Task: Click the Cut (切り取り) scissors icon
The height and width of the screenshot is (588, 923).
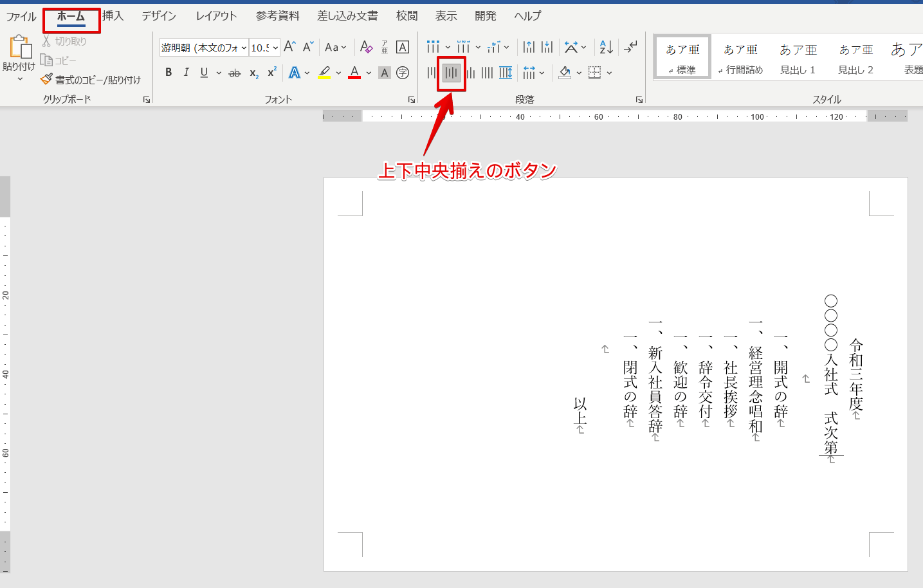Action: point(46,41)
